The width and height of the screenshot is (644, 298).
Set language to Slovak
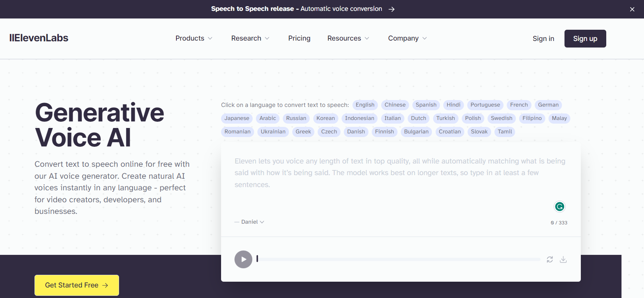point(479,132)
